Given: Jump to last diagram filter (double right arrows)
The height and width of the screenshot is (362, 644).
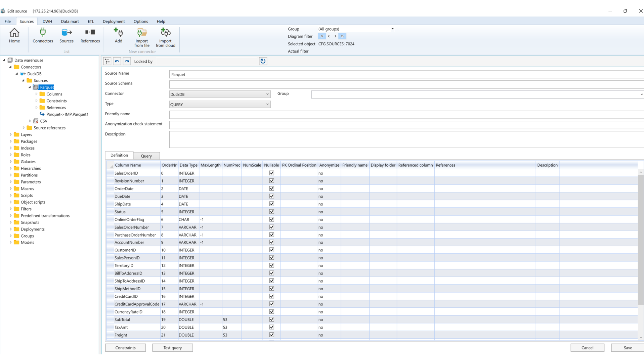Looking at the screenshot, I should pos(342,36).
